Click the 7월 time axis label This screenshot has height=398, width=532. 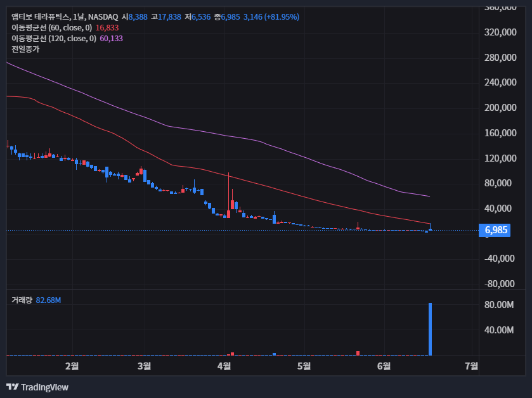click(x=472, y=366)
